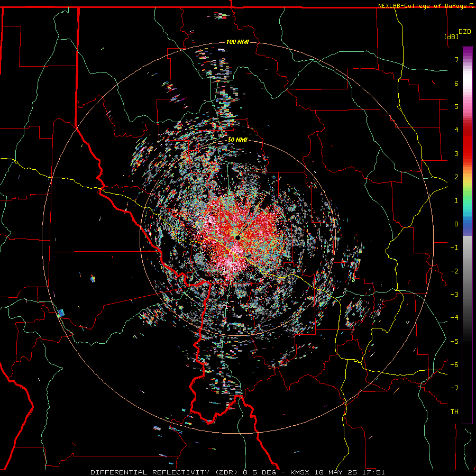
Task: Click the 2 value on the color scale
Action: [x=456, y=177]
